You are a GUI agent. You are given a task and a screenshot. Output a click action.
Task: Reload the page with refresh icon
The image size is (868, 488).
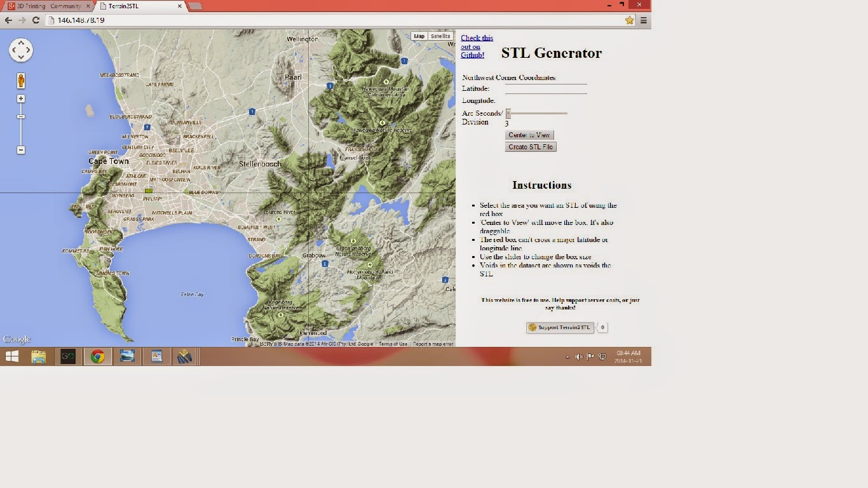coord(36,20)
